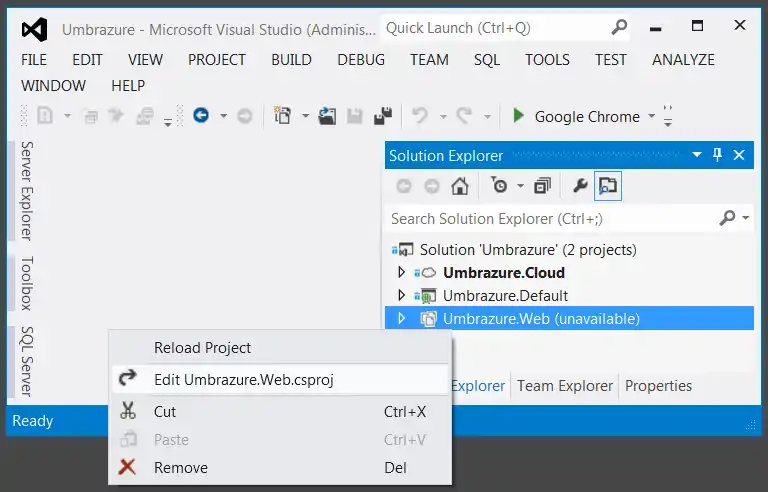
Task: Click the New Project toolbar icon
Action: 45,116
